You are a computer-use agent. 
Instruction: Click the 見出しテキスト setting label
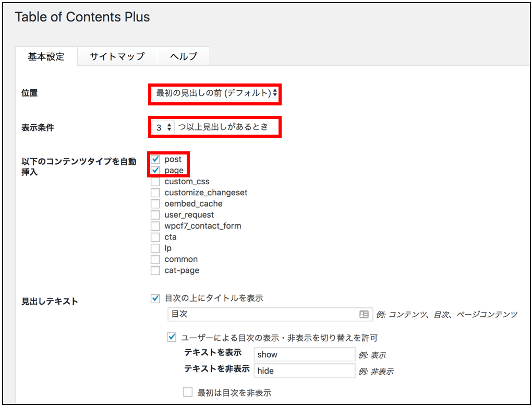(x=50, y=301)
